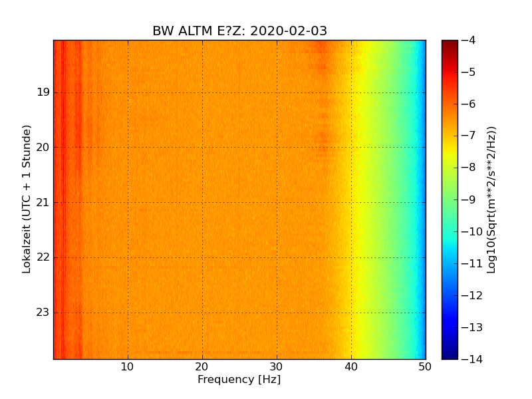This screenshot has height=399, width=532.
Task: Click the colorbar tick label "−5"
Action: (x=469, y=72)
